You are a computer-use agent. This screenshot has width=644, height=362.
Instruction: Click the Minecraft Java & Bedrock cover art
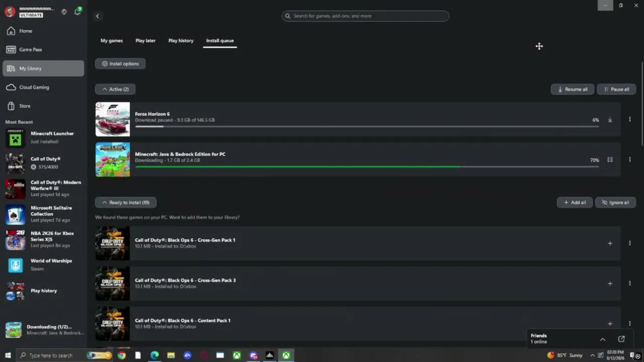pos(113,160)
